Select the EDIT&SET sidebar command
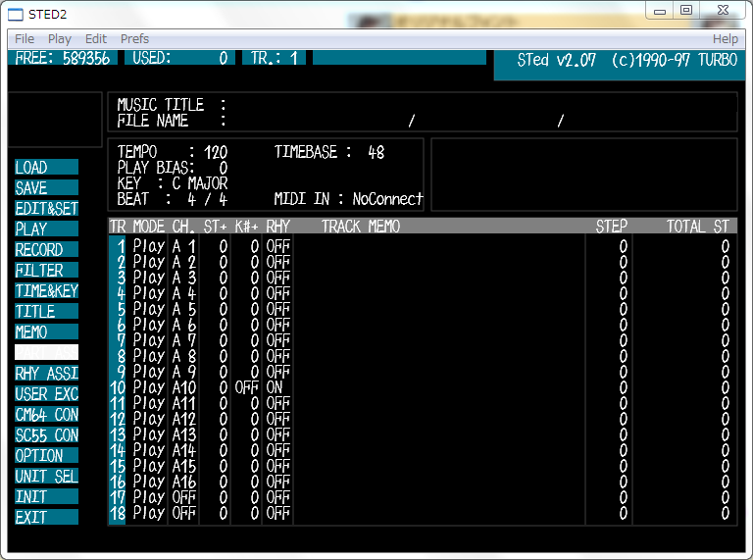 click(x=46, y=209)
